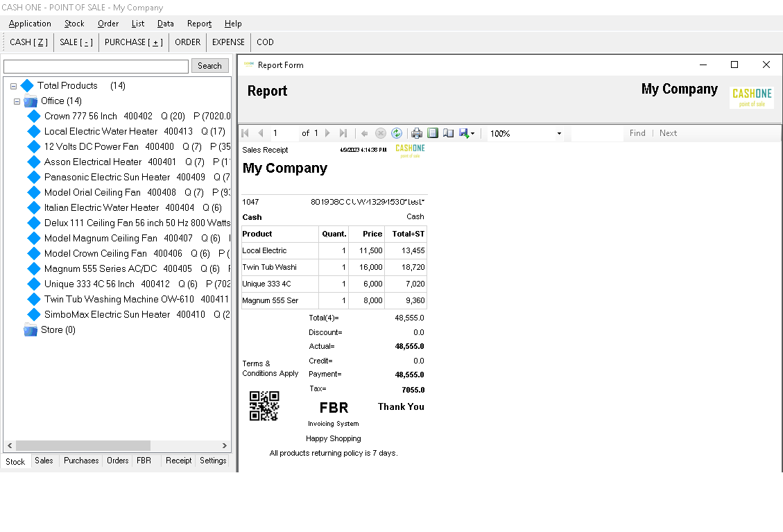This screenshot has height=532, width=783.
Task: Open the Help menu
Action: coord(233,24)
